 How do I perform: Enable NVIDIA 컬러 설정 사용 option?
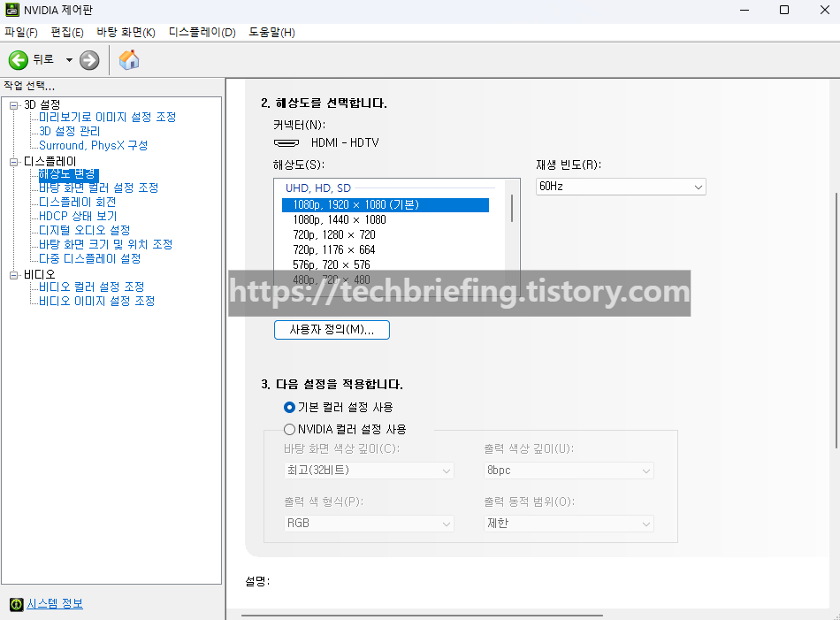tap(289, 429)
